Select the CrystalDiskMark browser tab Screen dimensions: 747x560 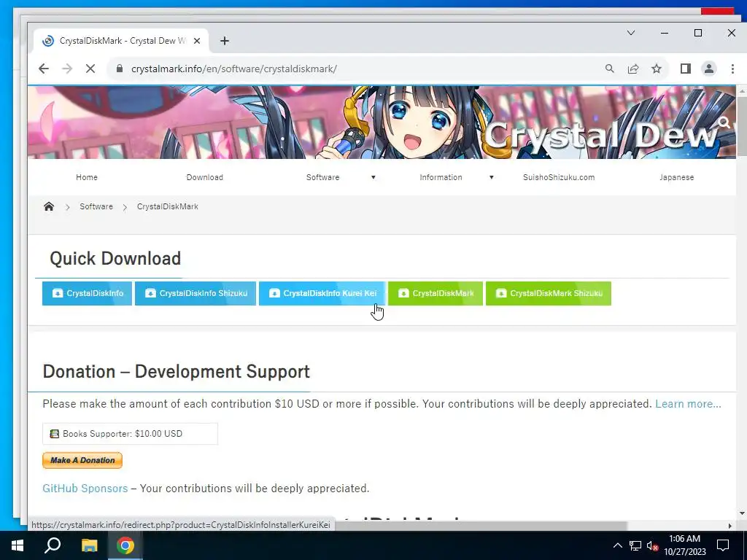click(122, 41)
